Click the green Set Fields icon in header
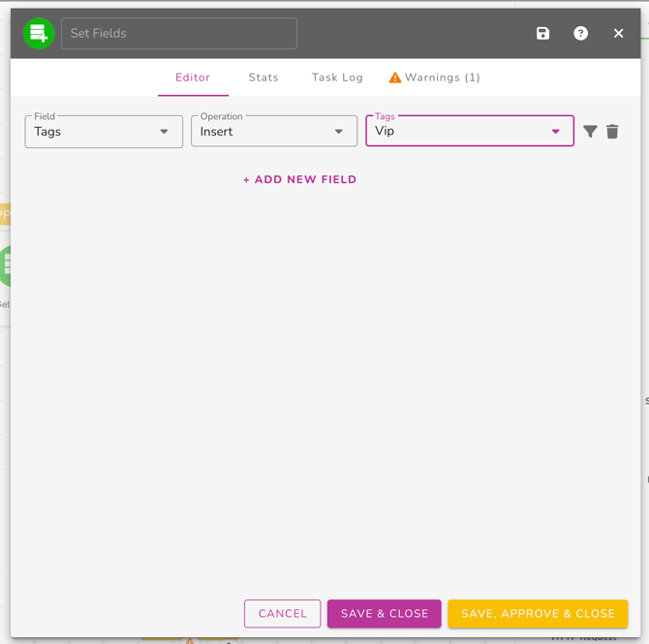 [39, 34]
